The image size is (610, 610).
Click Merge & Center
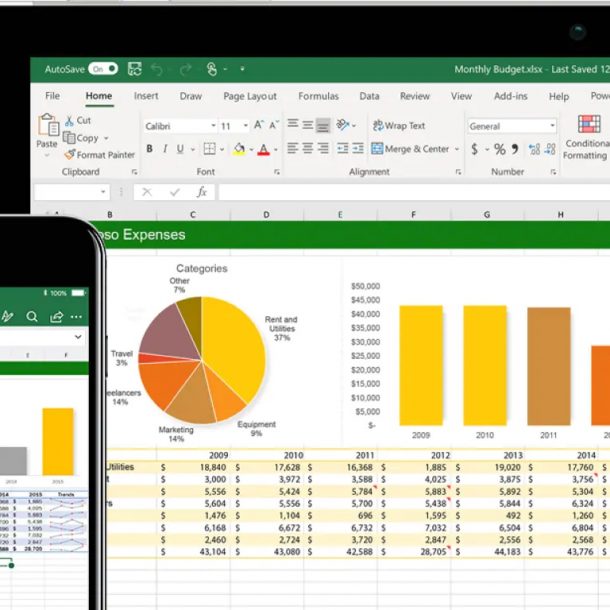pyautogui.click(x=410, y=149)
